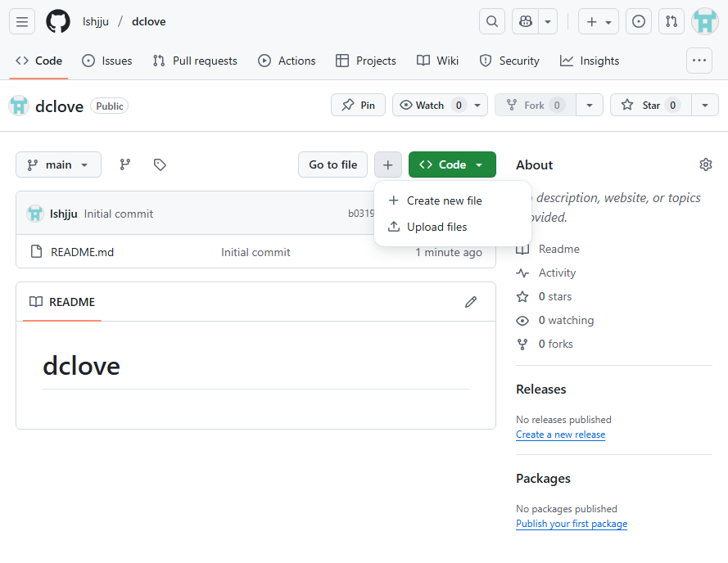Watch the repository

pos(429,105)
